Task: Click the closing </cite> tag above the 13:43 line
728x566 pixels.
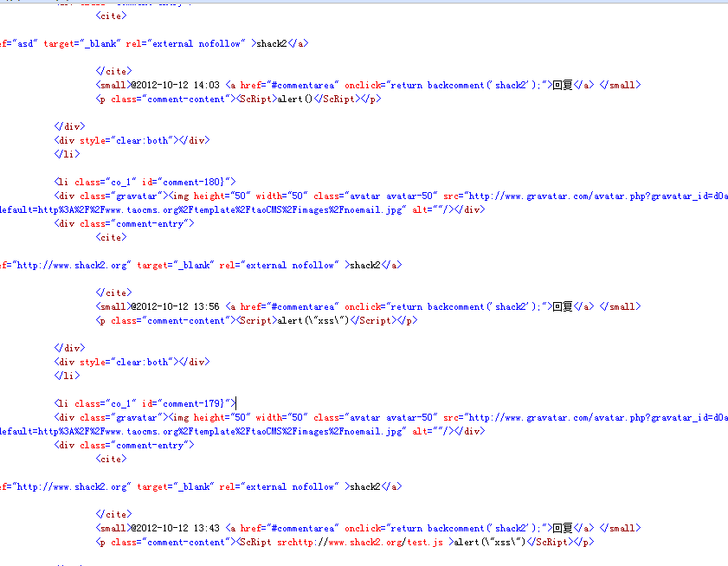Action: (x=113, y=514)
